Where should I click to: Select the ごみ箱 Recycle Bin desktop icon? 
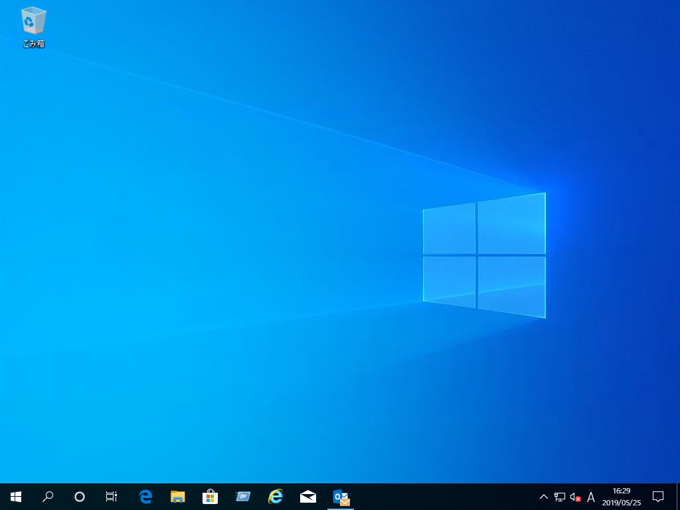pyautogui.click(x=33, y=27)
